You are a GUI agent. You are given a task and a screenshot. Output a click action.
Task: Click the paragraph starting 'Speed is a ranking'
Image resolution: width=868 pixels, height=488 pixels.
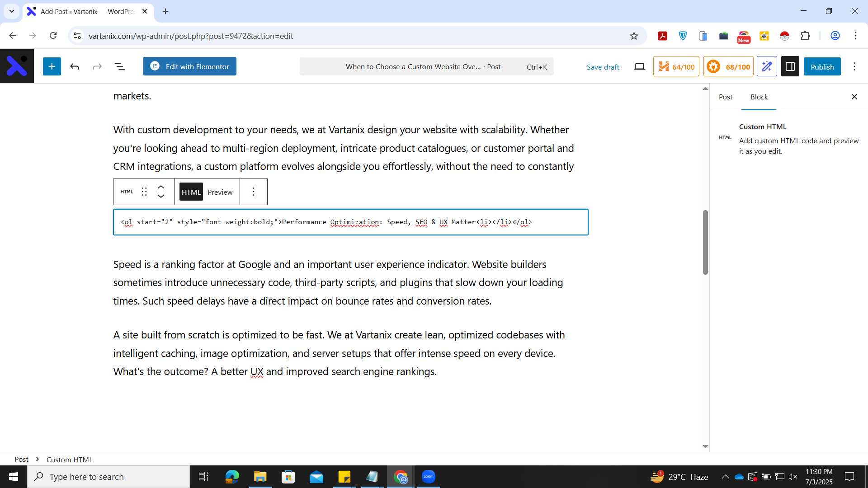coord(338,282)
